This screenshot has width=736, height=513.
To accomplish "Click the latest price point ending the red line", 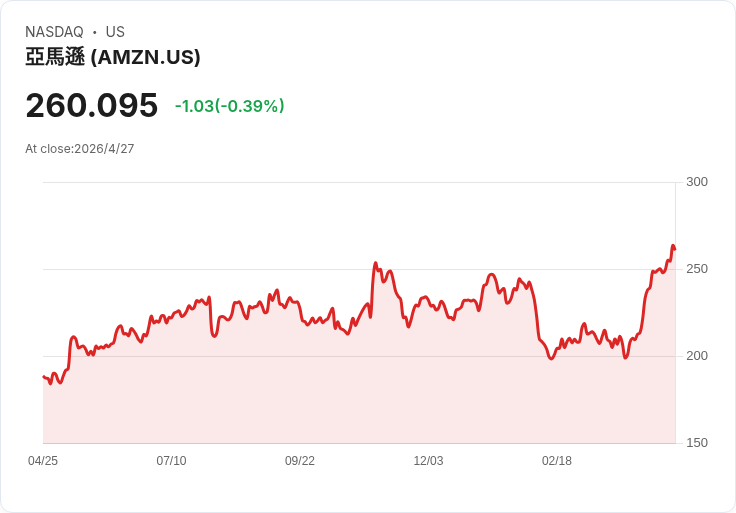I will [x=674, y=248].
